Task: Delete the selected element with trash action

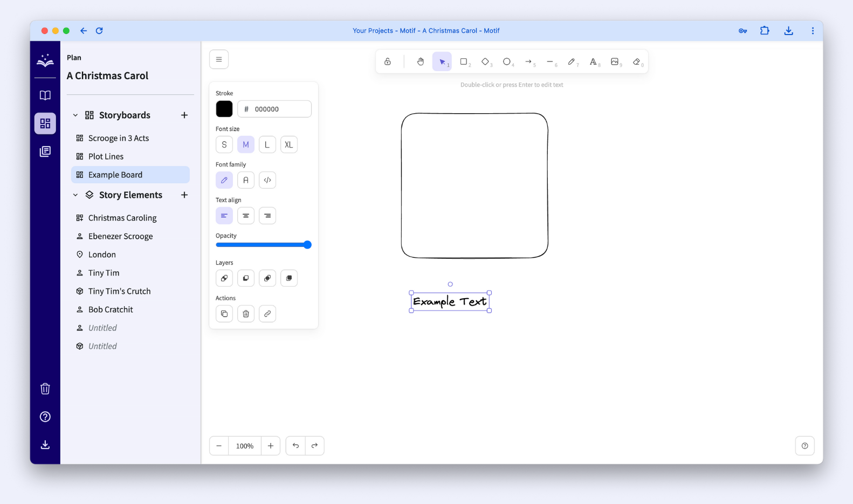Action: (246, 314)
